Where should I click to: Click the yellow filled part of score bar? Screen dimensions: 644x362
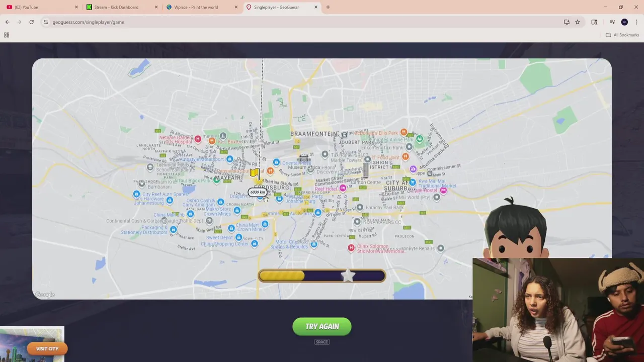(282, 276)
